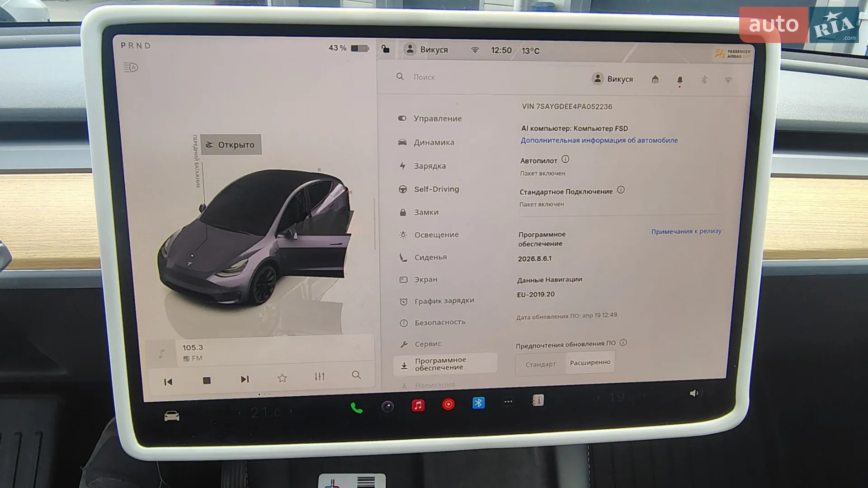This screenshot has width=868, height=488.
Task: Tap the 13°C outside temperature
Action: click(530, 51)
